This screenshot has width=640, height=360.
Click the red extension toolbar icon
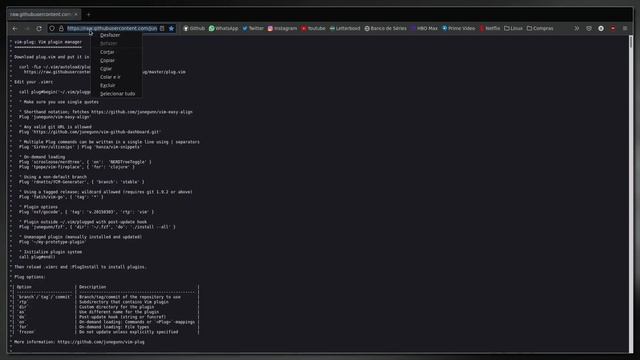tap(613, 29)
